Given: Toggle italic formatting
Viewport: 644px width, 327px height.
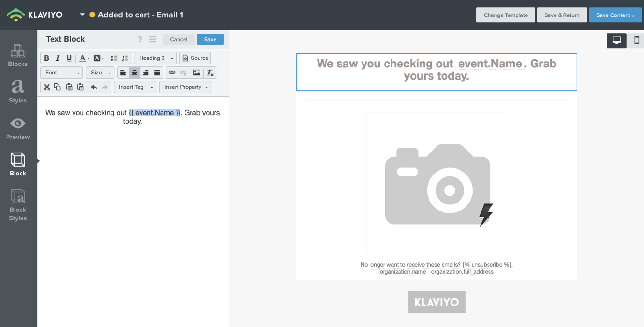Looking at the screenshot, I should point(58,58).
